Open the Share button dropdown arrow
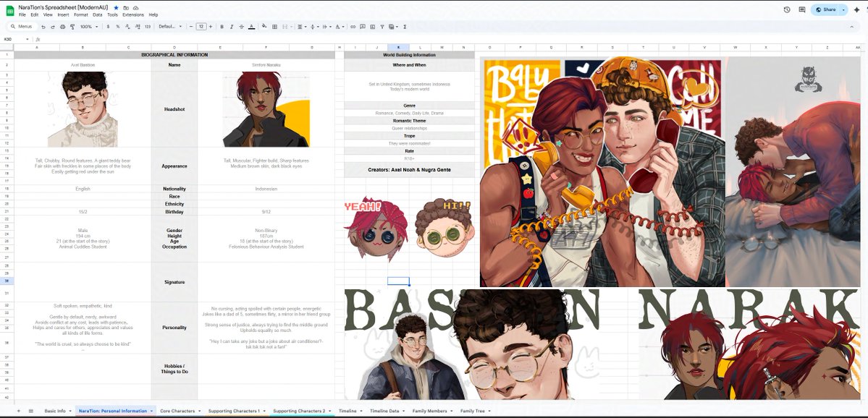 point(843,9)
